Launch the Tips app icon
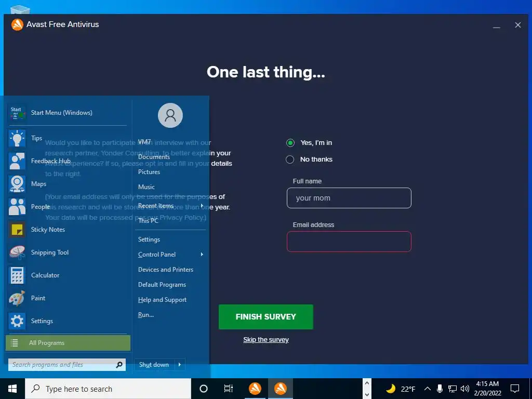 click(17, 138)
